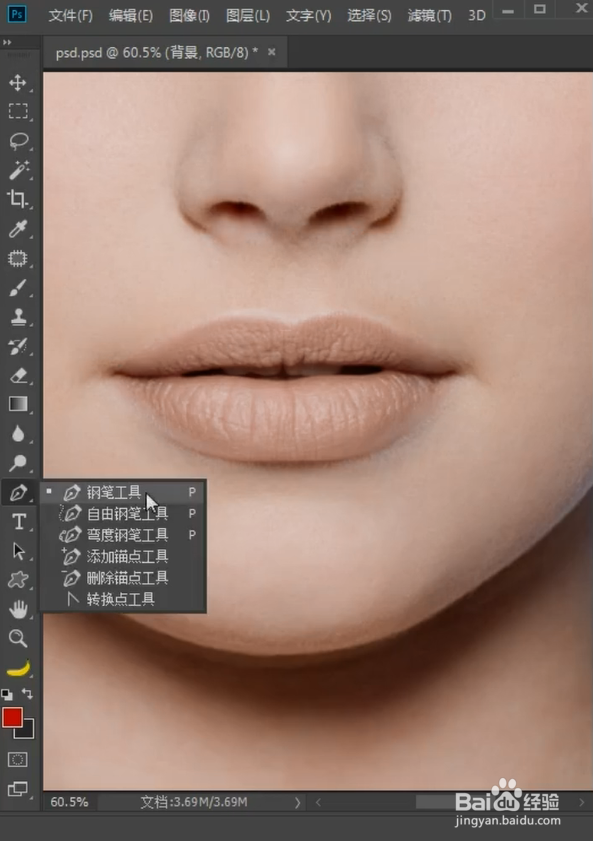The height and width of the screenshot is (841, 593).
Task: Open the status bar info arrow menu
Action: pyautogui.click(x=297, y=802)
